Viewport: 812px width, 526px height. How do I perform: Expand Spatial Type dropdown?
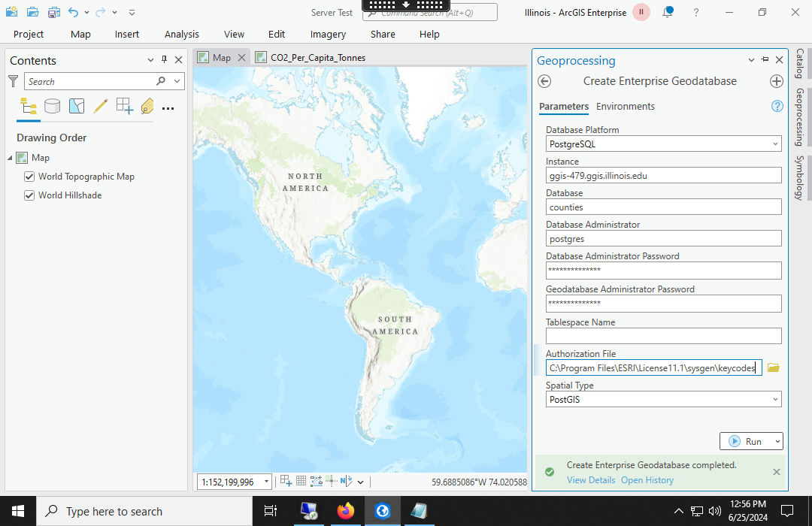774,400
